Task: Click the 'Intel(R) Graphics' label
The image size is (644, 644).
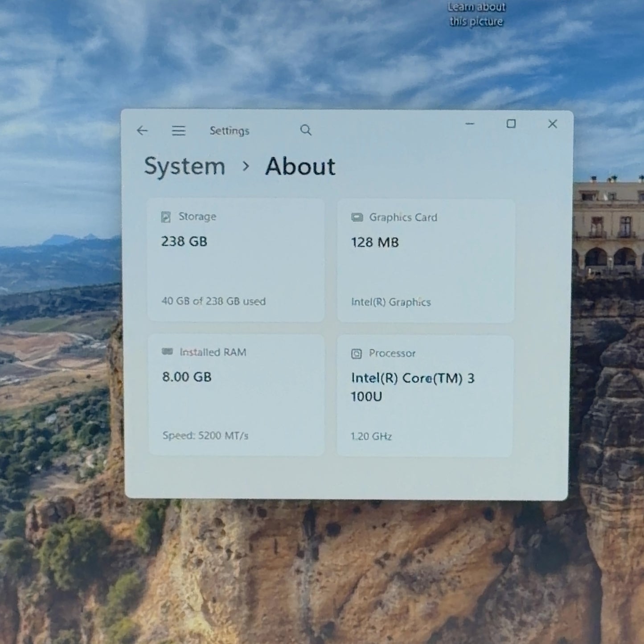Action: coord(391,302)
